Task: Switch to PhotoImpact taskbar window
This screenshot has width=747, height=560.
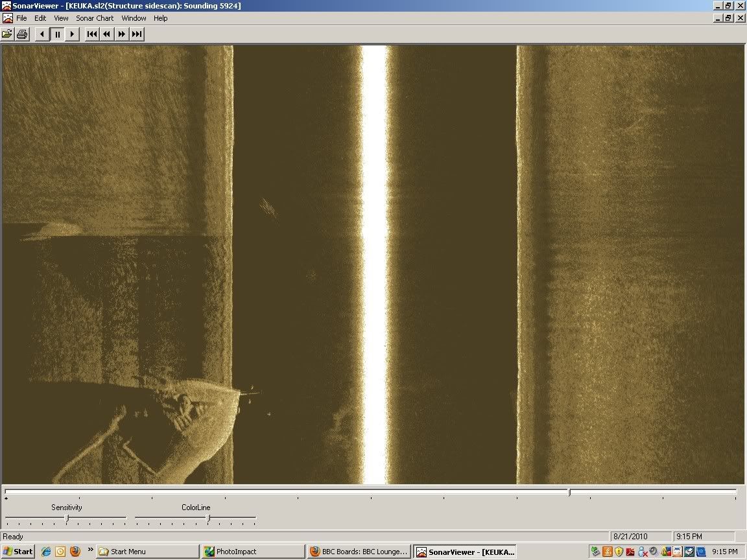Action: click(x=253, y=552)
